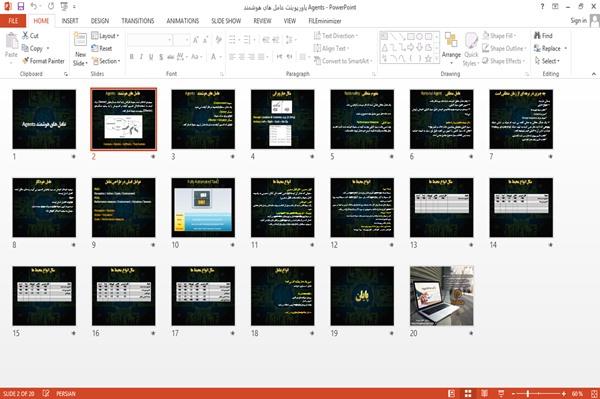Viewport: 600px width, 399px height.
Task: Select slide 20 laptop photo thumbnail
Action: (442, 296)
